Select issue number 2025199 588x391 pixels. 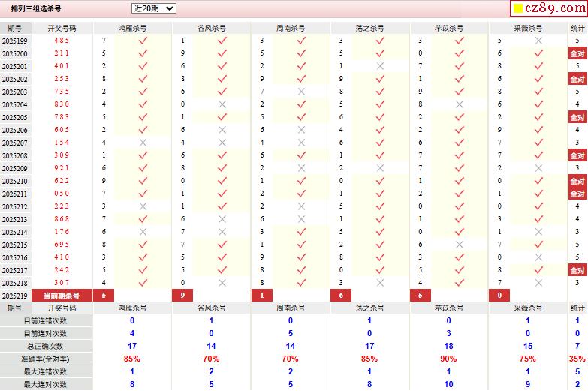(x=15, y=41)
